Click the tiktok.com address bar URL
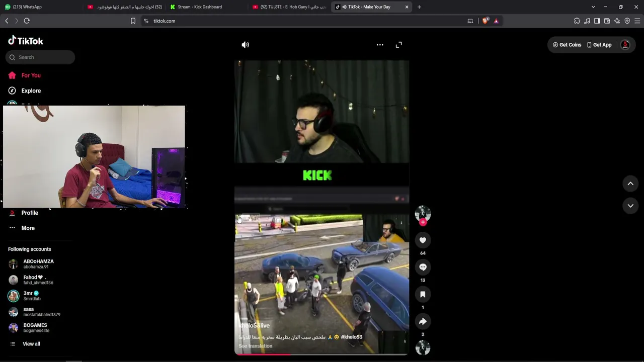 pyautogui.click(x=165, y=21)
